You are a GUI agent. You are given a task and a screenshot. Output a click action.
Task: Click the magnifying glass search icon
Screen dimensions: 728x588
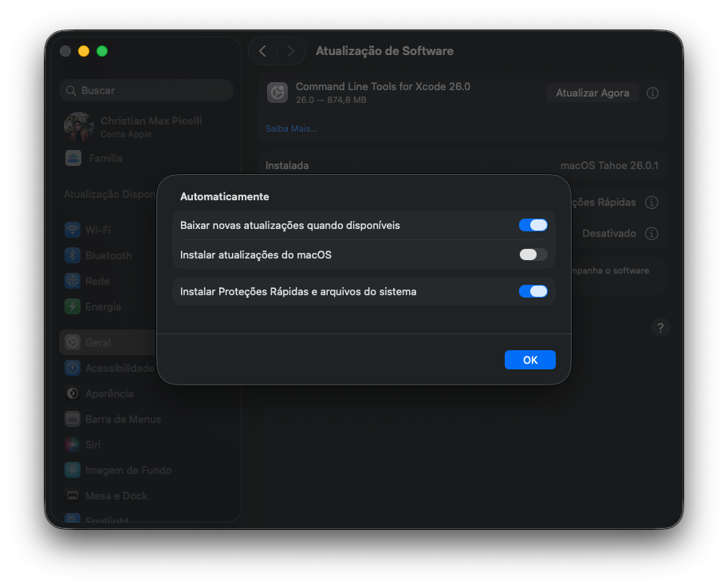[x=71, y=91]
